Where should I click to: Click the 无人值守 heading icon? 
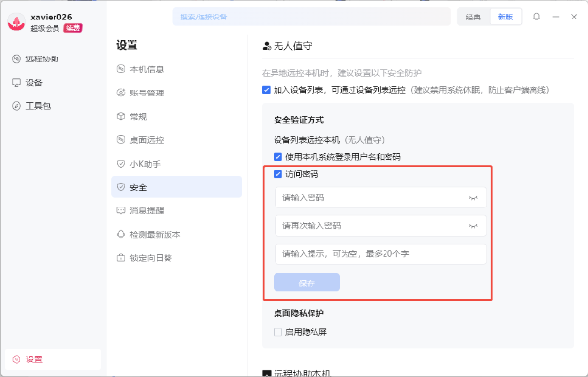coord(266,46)
